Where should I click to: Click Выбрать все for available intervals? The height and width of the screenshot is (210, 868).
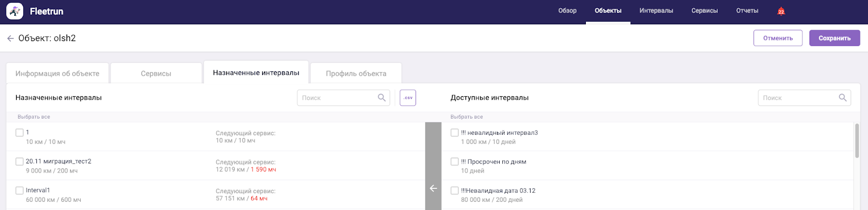coord(467,117)
